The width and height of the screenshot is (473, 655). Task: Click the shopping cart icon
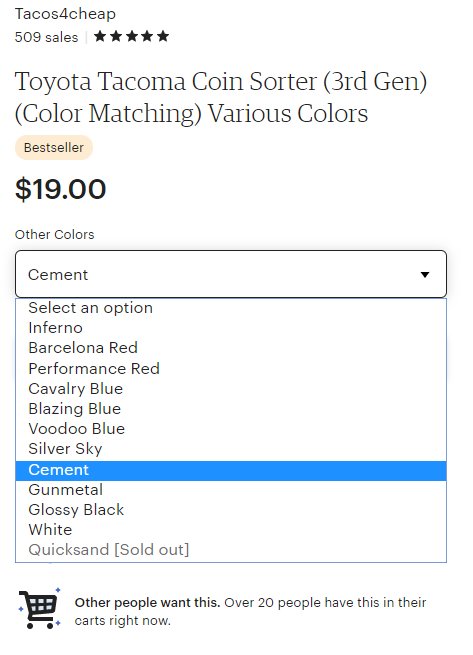[x=40, y=609]
